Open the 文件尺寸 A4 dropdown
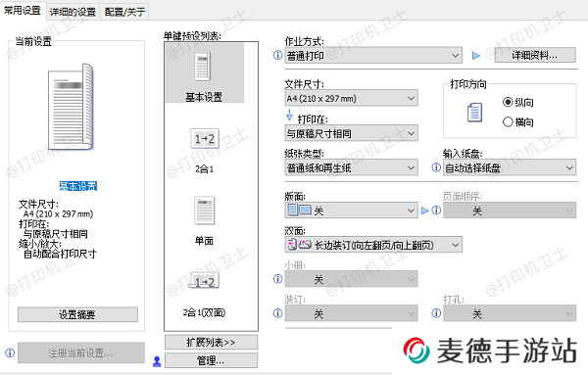The image size is (588, 375). 352,98
